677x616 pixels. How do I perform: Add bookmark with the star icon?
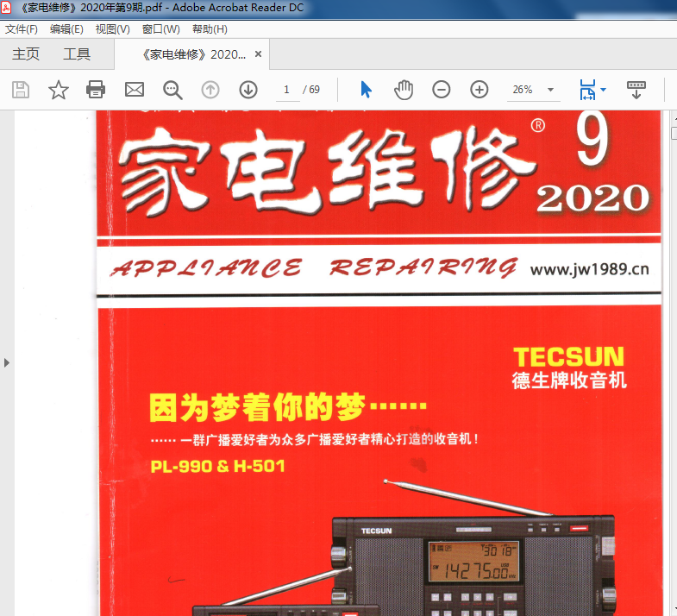(58, 90)
